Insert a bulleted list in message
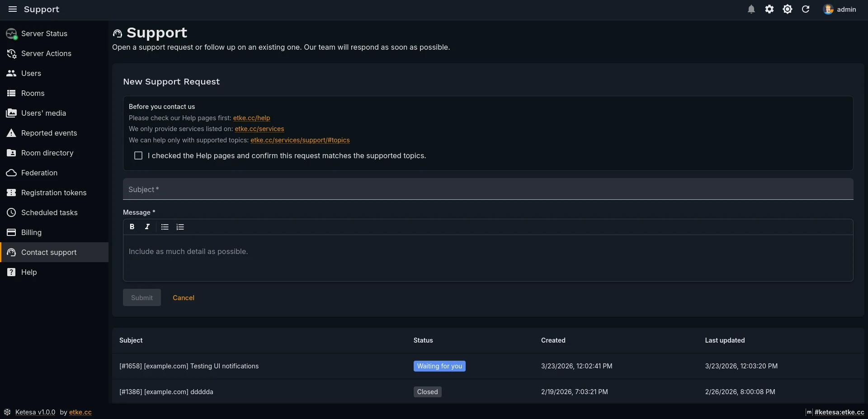Viewport: 868px width, 419px height. pyautogui.click(x=165, y=227)
